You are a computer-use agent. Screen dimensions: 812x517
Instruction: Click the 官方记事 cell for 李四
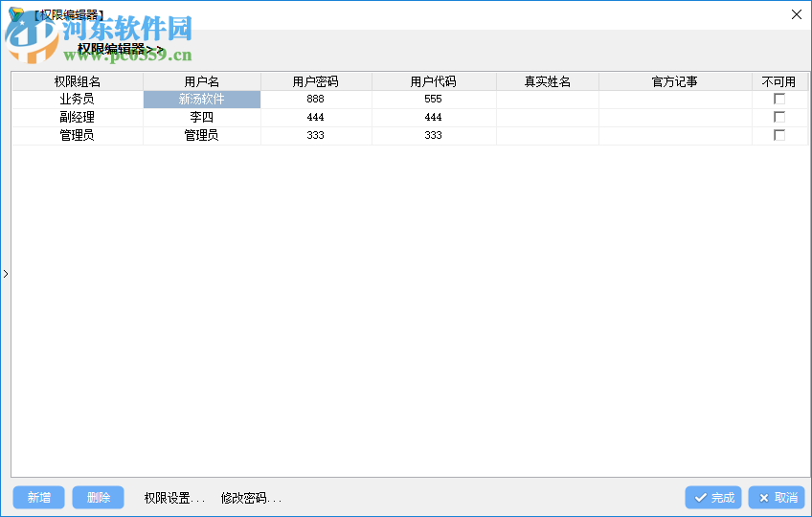[x=675, y=117]
